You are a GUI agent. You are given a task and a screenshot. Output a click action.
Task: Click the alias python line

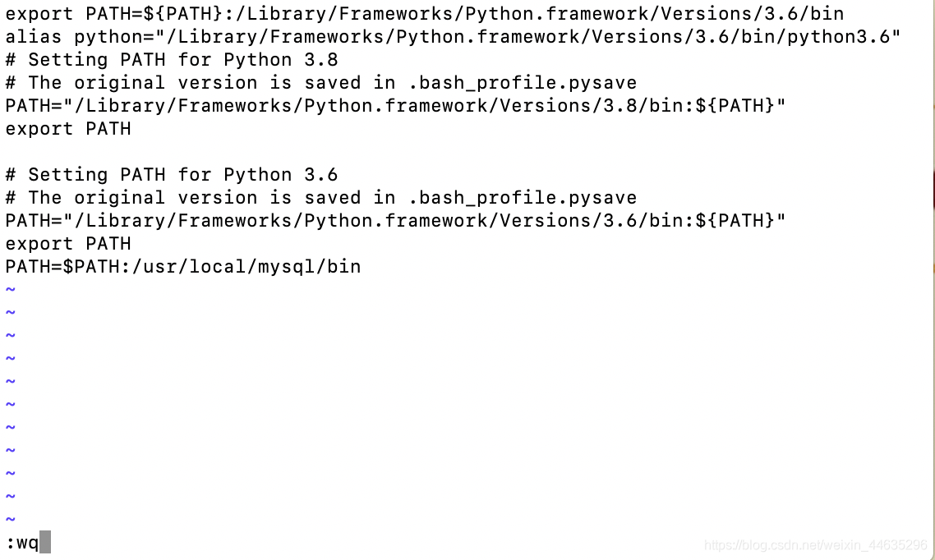point(454,37)
